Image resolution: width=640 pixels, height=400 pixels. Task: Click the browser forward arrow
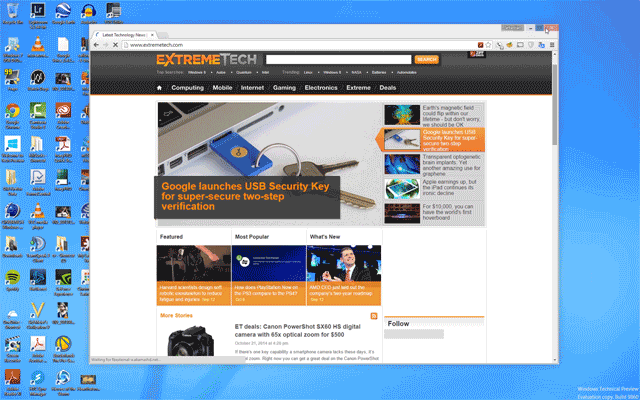pos(105,45)
